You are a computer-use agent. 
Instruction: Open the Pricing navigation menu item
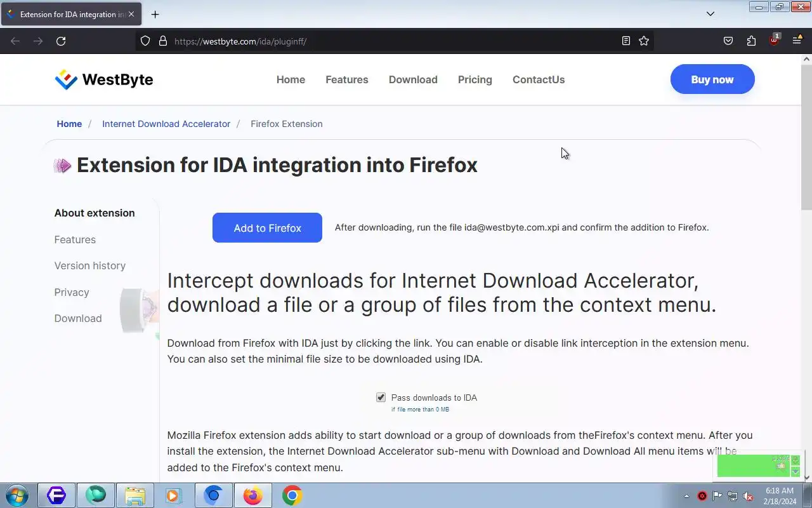475,79
